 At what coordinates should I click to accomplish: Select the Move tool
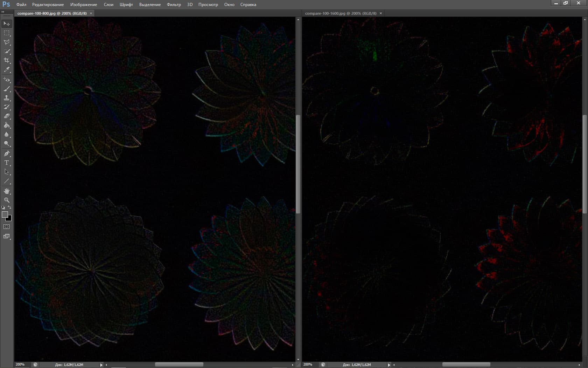[x=7, y=24]
